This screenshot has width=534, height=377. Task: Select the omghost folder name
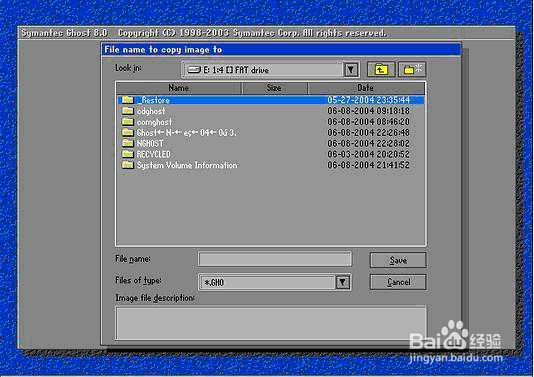point(154,122)
